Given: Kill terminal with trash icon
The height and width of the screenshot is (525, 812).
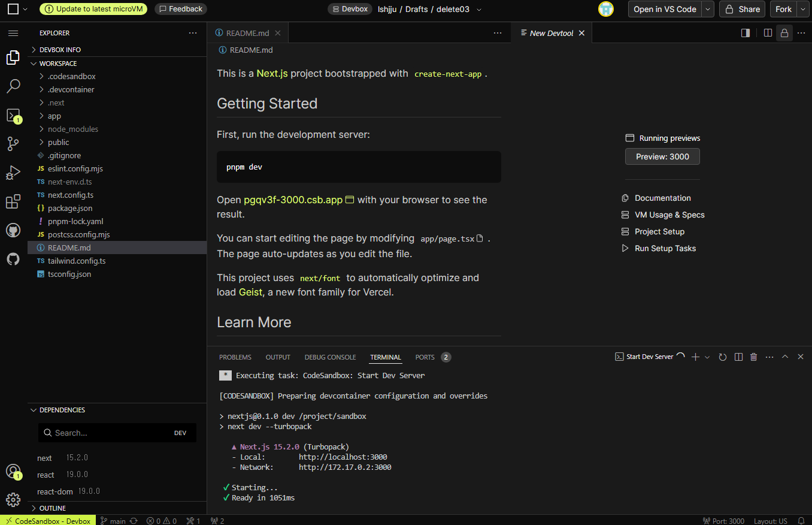Looking at the screenshot, I should [754, 357].
